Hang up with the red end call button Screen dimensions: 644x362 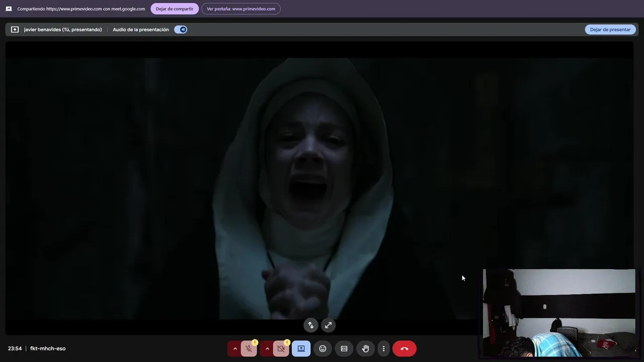[405, 348]
